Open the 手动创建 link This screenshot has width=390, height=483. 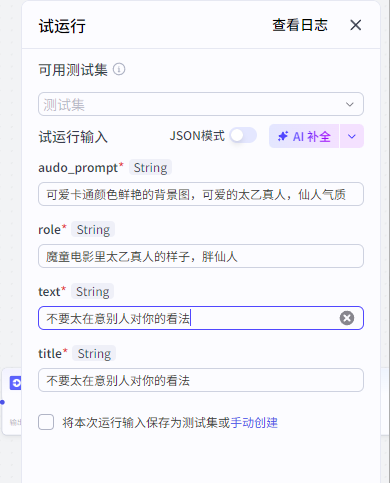point(254,423)
